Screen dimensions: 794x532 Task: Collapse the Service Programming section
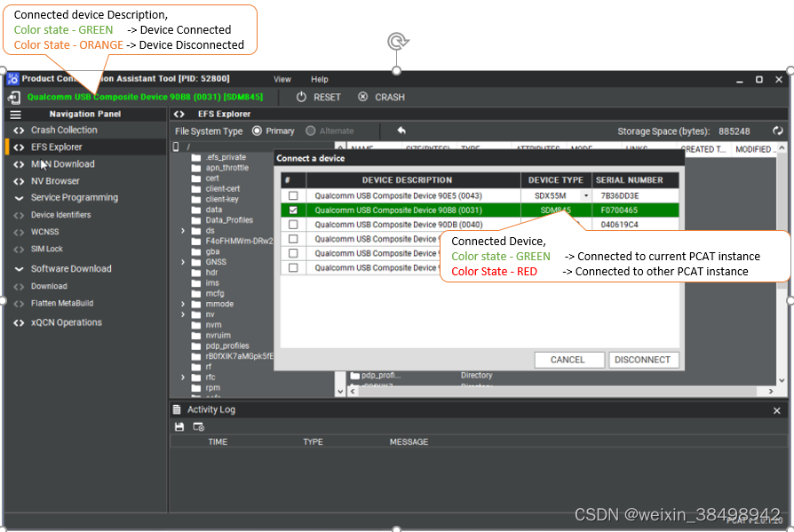[20, 198]
